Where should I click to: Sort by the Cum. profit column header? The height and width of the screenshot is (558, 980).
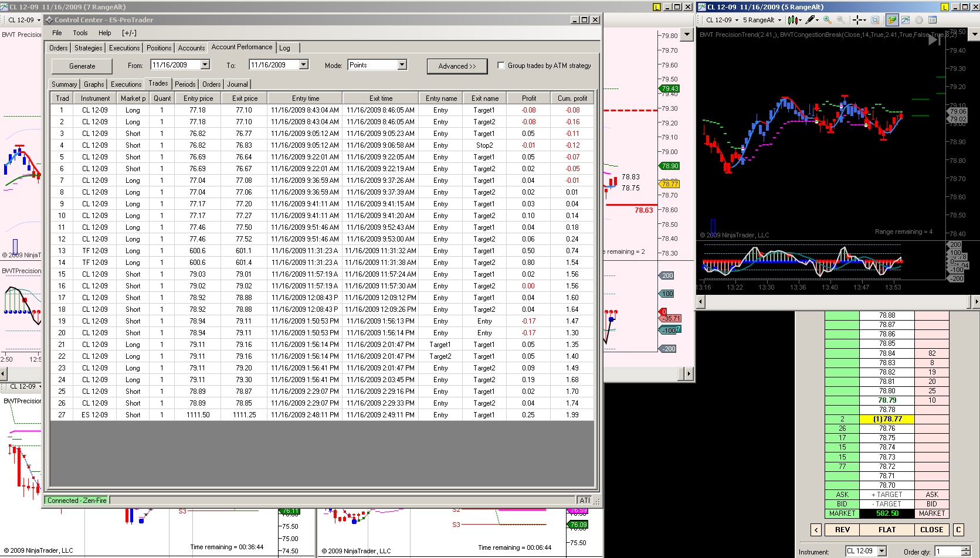572,98
